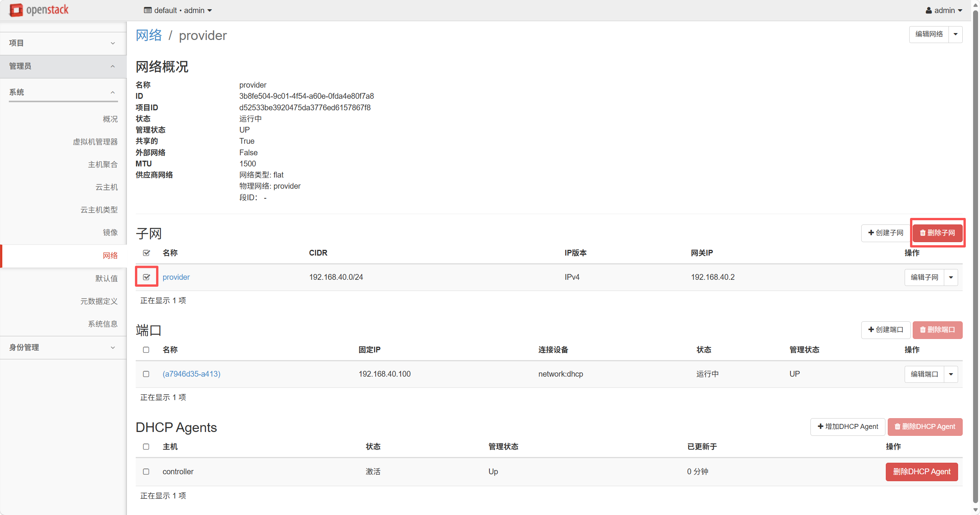
Task: Open 概况 in the sidebar
Action: [x=110, y=119]
